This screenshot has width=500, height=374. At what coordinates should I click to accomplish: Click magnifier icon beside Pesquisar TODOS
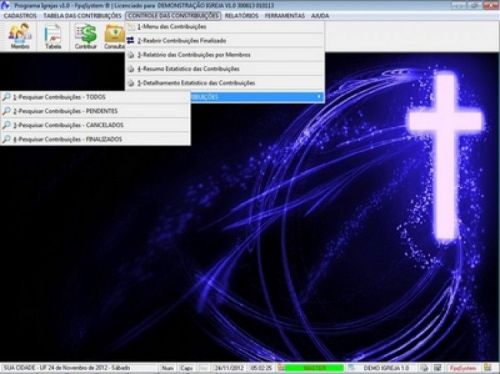coord(6,97)
